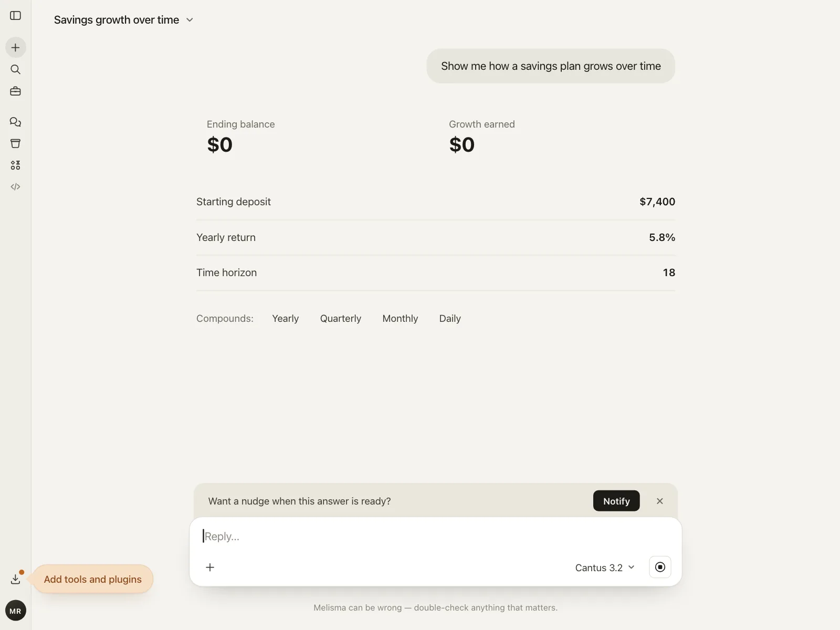The width and height of the screenshot is (840, 630).
Task: Open the code brackets icon
Action: pyautogui.click(x=16, y=187)
